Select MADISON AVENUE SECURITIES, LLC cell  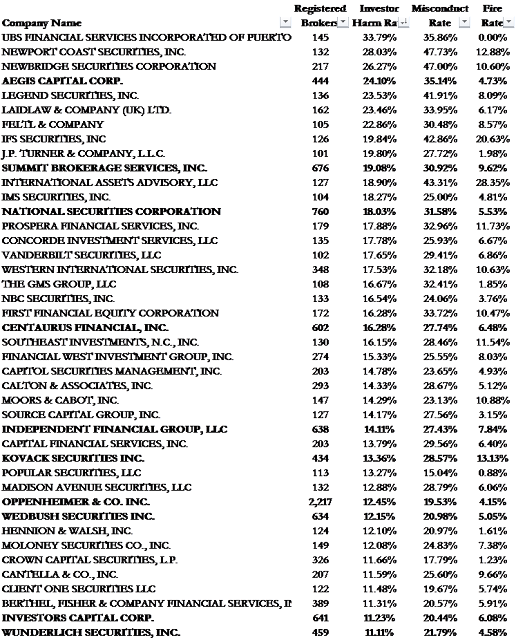pos(96,487)
